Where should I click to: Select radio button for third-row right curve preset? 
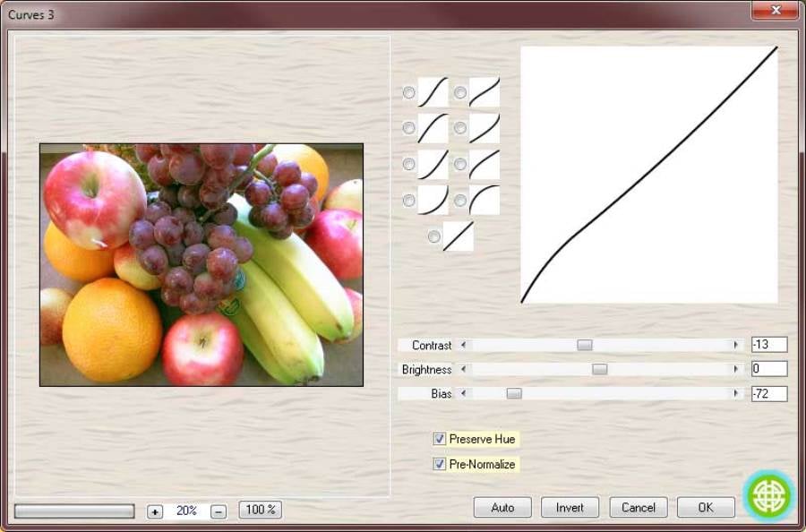(x=460, y=165)
